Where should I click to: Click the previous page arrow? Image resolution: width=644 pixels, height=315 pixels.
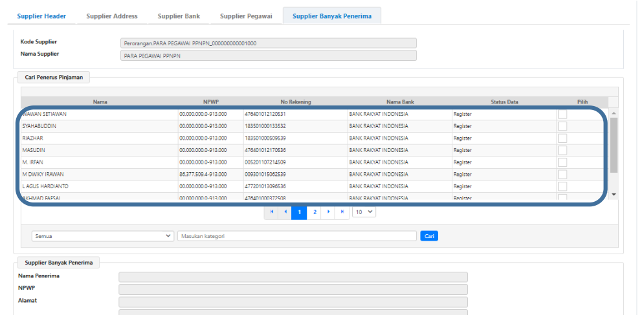[285, 212]
